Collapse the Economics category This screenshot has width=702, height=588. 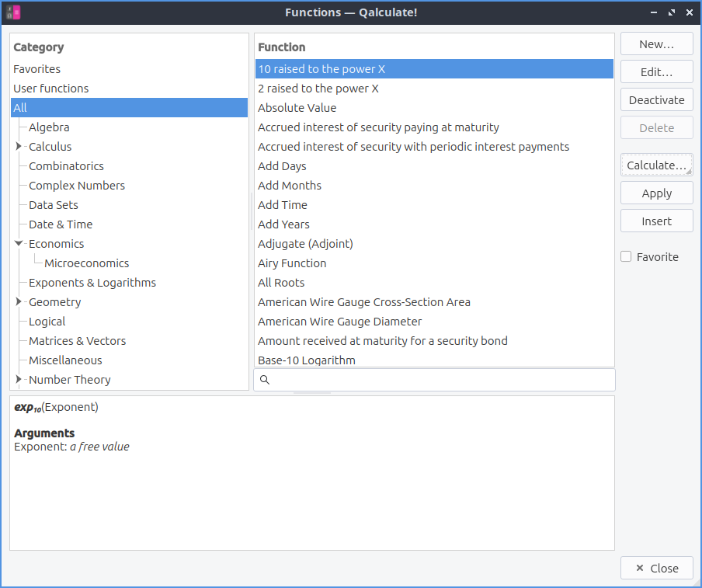19,244
